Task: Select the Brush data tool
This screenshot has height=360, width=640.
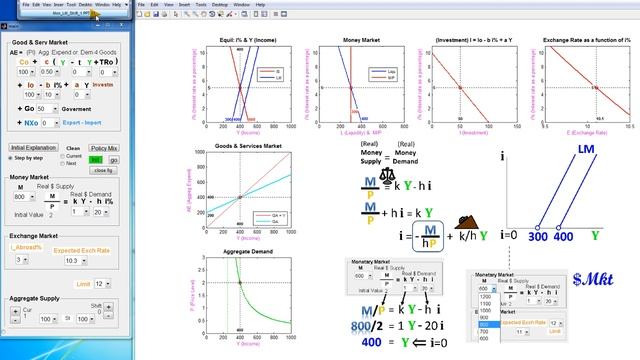Action: [230, 14]
